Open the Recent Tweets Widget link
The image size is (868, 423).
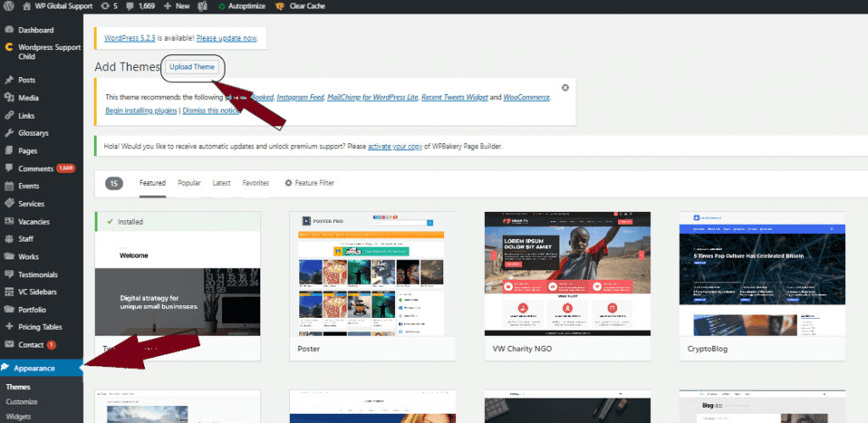[454, 97]
